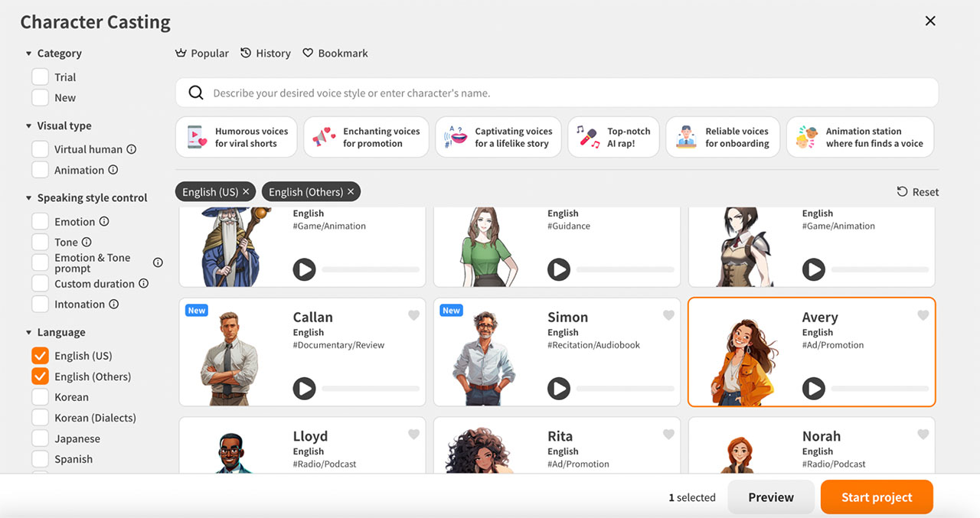Reset the active language filters
Image resolution: width=980 pixels, height=518 pixels.
point(917,191)
